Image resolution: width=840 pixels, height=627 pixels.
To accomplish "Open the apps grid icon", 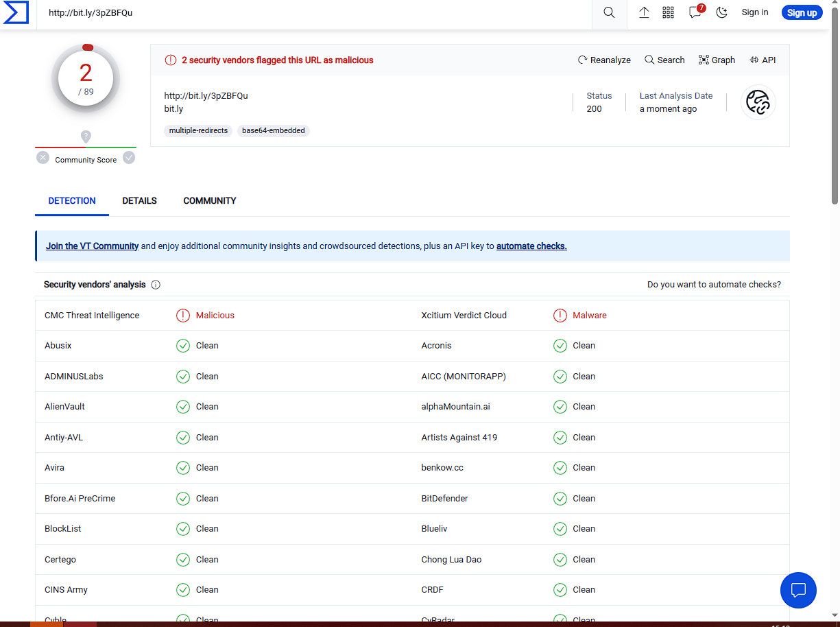I will tap(668, 12).
